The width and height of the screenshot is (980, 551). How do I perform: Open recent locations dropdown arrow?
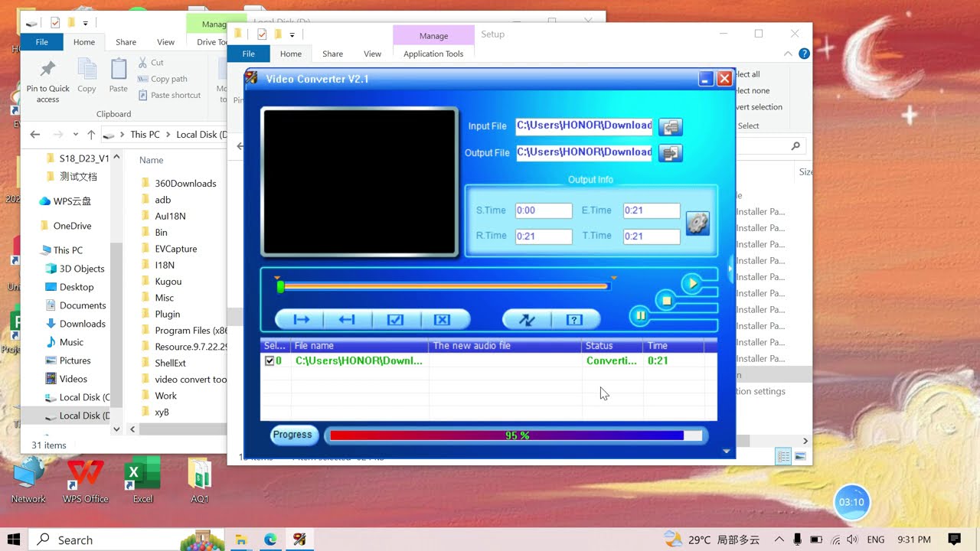pyautogui.click(x=77, y=135)
